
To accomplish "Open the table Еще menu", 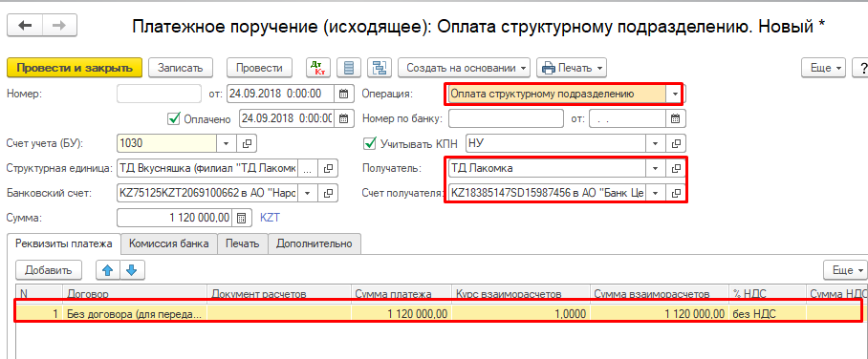I will click(x=845, y=270).
